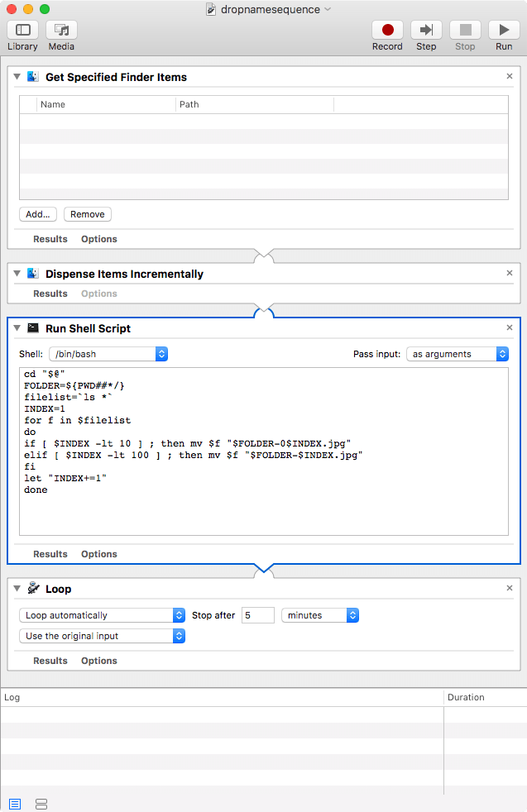Change Pass input from 'as arguments'

tap(458, 353)
